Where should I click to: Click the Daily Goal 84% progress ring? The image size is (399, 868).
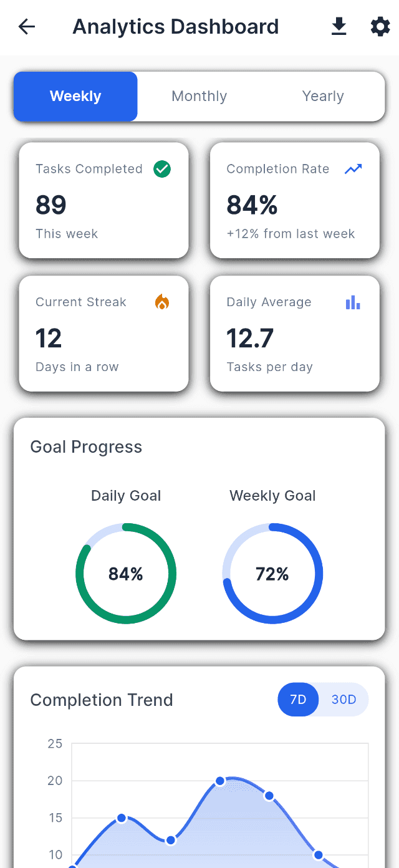126,574
